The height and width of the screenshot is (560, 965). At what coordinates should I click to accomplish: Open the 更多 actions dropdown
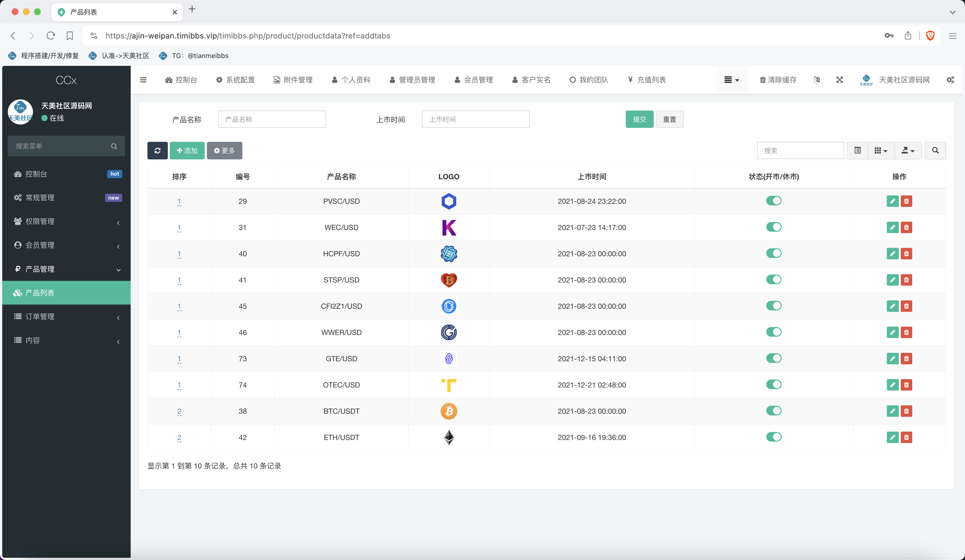[224, 150]
